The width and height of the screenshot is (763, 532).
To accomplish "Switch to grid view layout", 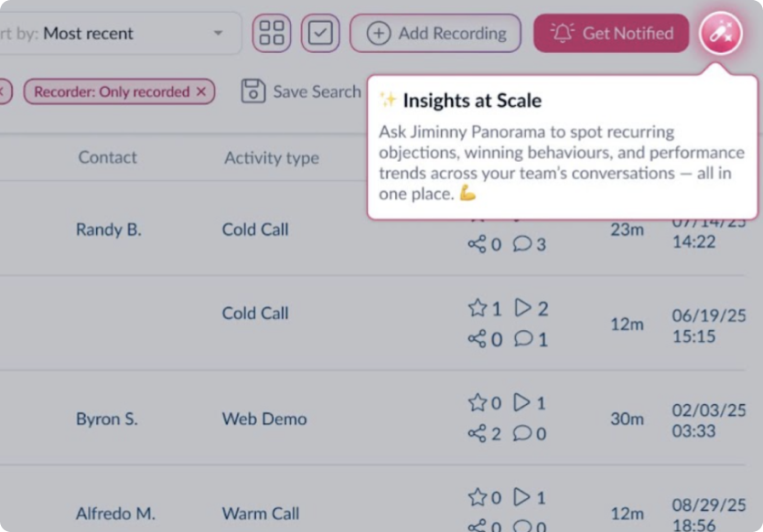I will 271,33.
